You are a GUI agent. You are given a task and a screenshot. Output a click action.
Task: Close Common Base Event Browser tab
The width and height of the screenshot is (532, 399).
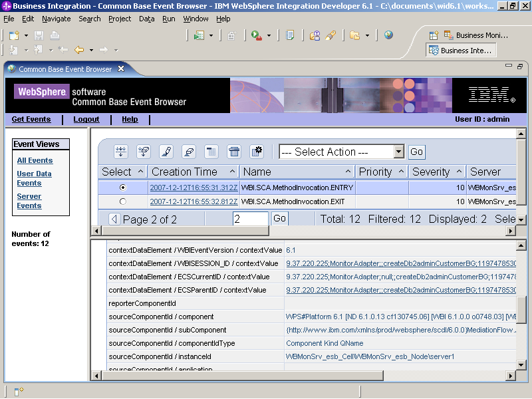[121, 69]
